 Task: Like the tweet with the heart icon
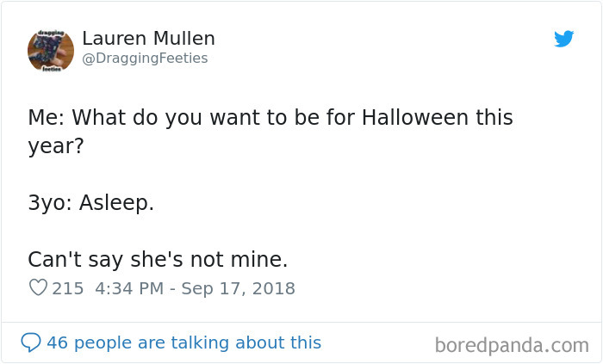pyautogui.click(x=38, y=288)
